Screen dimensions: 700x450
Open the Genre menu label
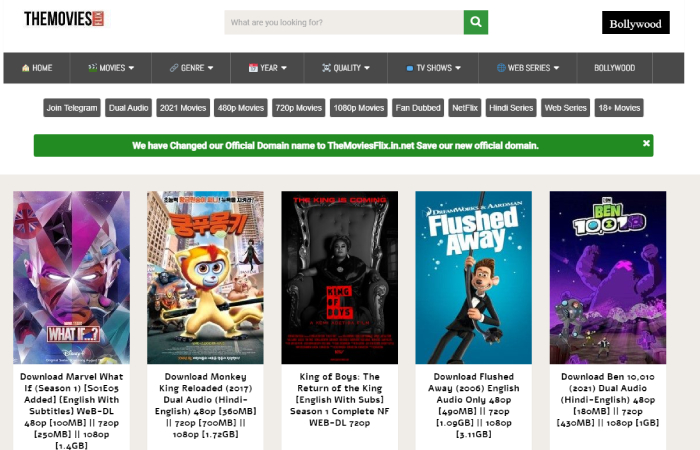pyautogui.click(x=192, y=68)
